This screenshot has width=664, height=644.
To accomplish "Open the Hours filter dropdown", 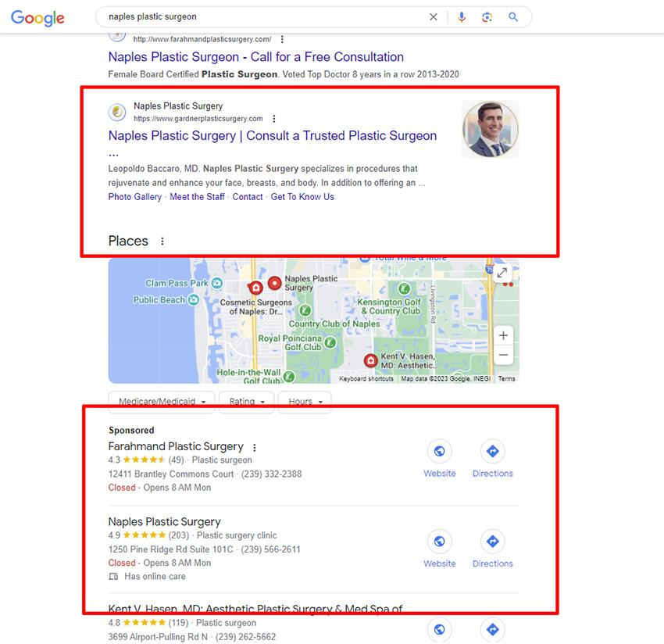I will coord(305,401).
